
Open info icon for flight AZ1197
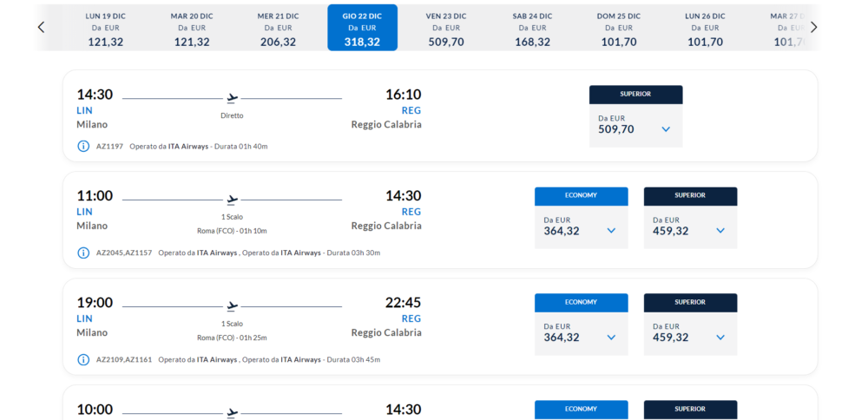click(83, 146)
